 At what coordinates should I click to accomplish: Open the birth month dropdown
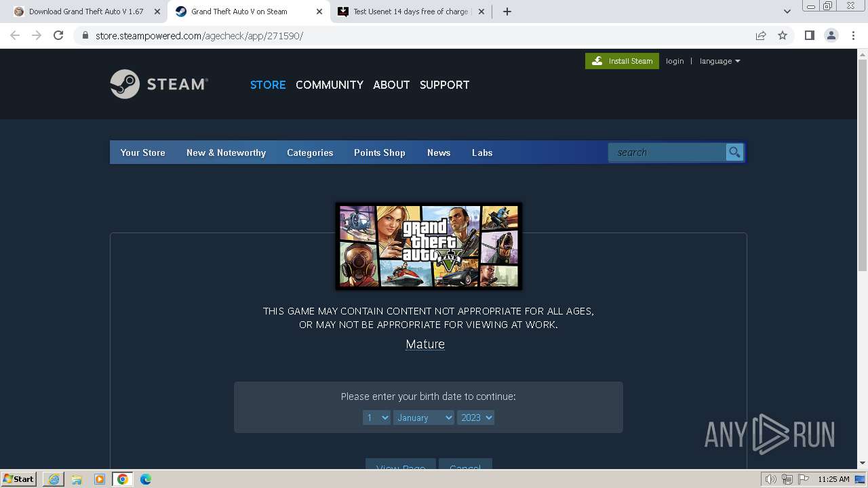click(x=424, y=418)
